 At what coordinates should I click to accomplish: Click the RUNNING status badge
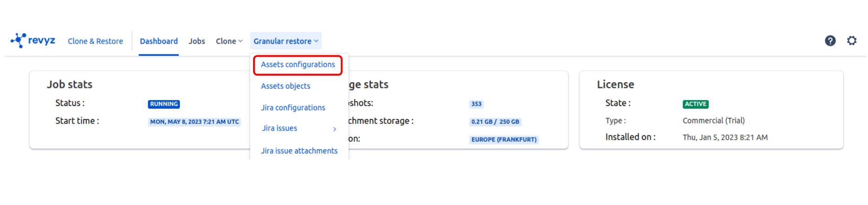coord(164,104)
